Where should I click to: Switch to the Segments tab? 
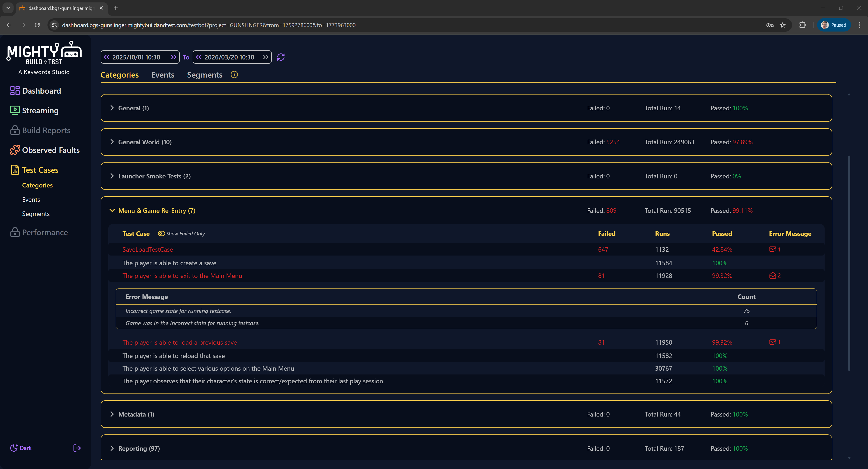tap(205, 75)
